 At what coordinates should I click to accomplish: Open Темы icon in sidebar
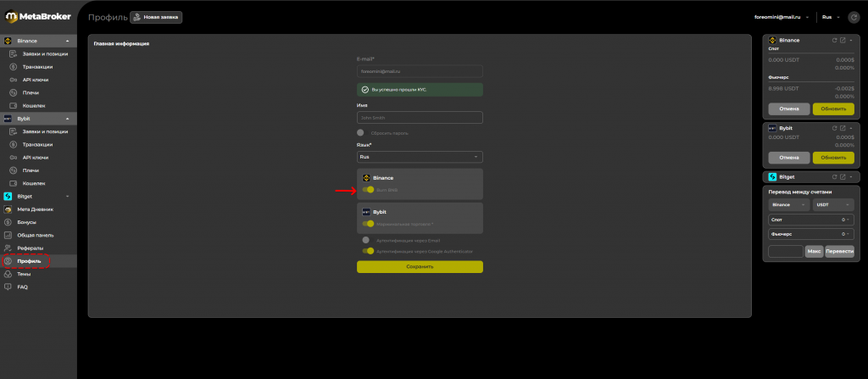click(8, 274)
